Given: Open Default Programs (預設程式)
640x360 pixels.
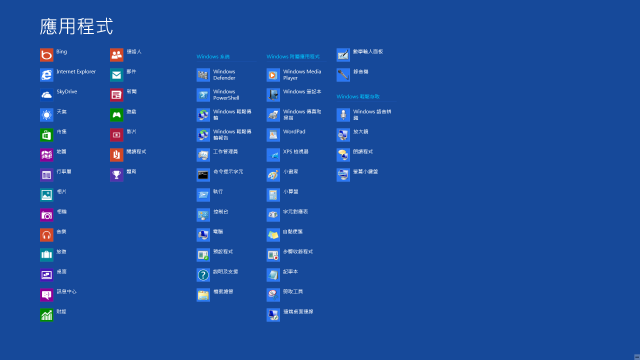Looking at the screenshot, I should click(x=203, y=255).
